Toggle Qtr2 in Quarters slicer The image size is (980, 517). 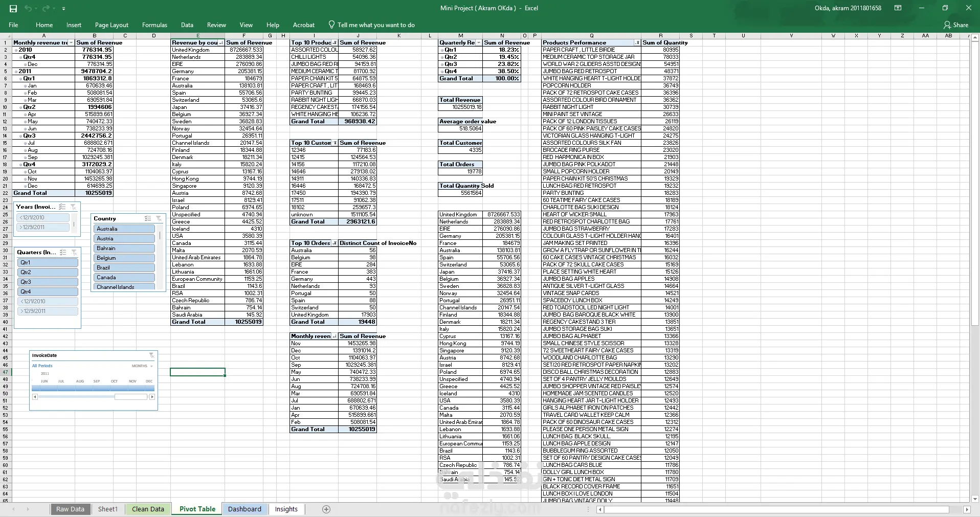(48, 272)
